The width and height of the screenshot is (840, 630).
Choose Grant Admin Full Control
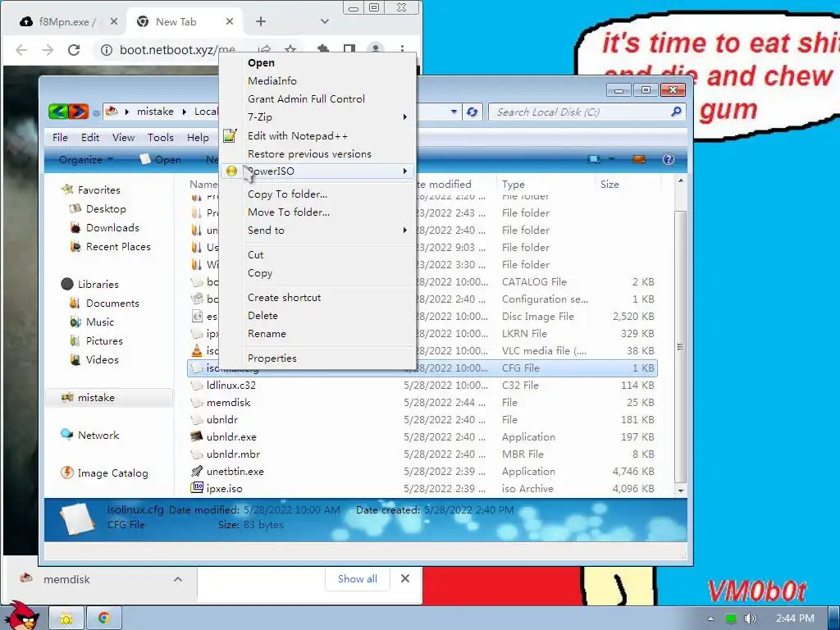coord(317,99)
